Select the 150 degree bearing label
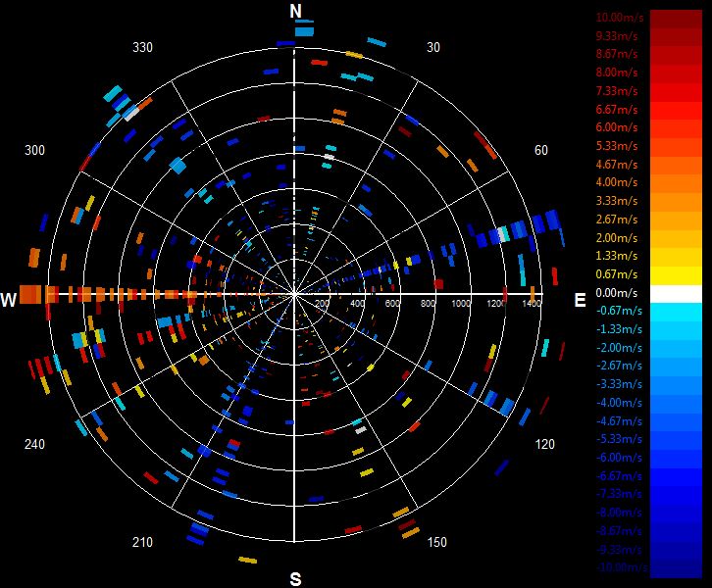This screenshot has height=588, width=712. coord(436,542)
